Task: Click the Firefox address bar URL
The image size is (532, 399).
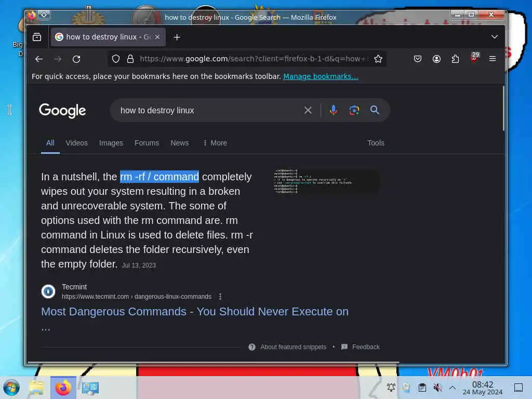Action: coord(253,59)
